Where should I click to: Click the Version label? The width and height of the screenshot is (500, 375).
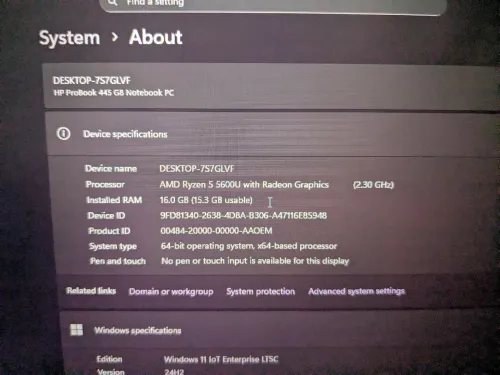111,371
